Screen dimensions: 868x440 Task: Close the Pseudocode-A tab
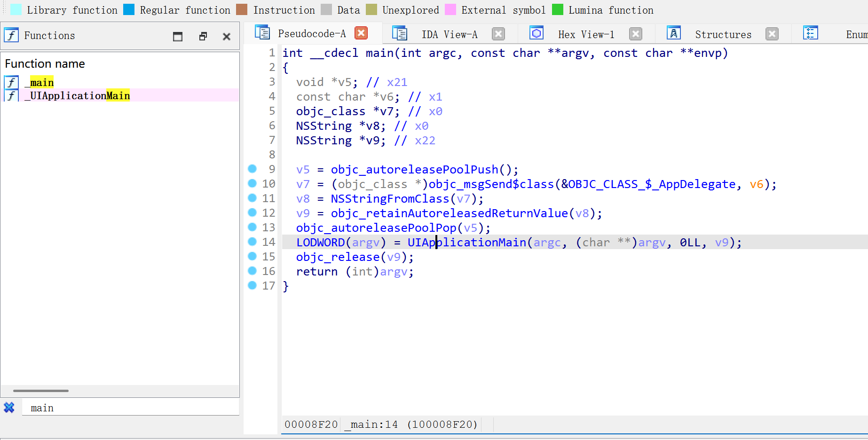click(x=361, y=33)
